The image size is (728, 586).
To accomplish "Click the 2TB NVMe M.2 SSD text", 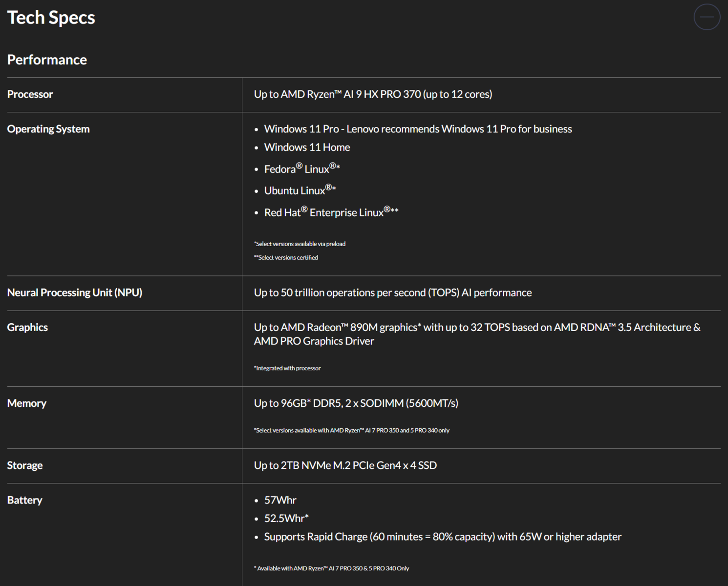I will pyautogui.click(x=345, y=465).
